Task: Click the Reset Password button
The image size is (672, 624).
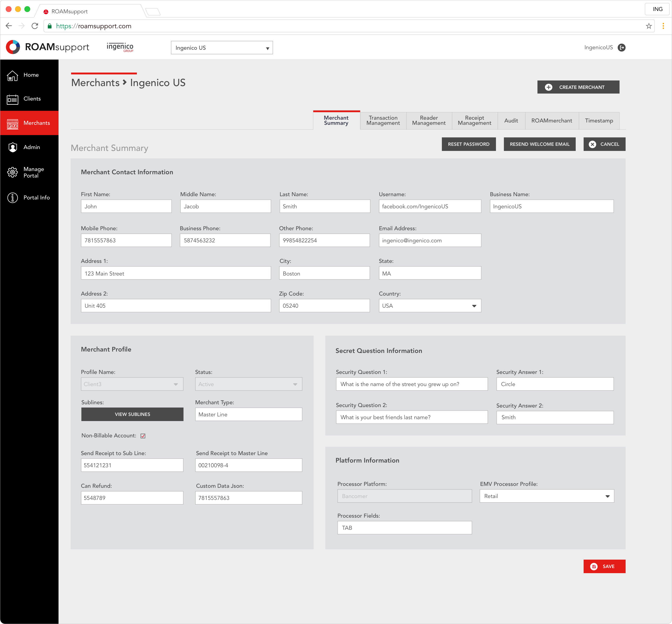Action: 468,144
